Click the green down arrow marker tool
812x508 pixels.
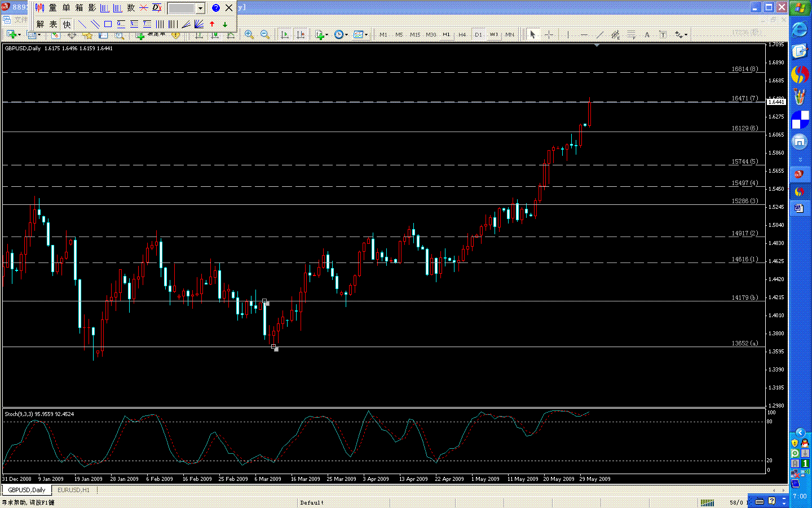coord(225,24)
